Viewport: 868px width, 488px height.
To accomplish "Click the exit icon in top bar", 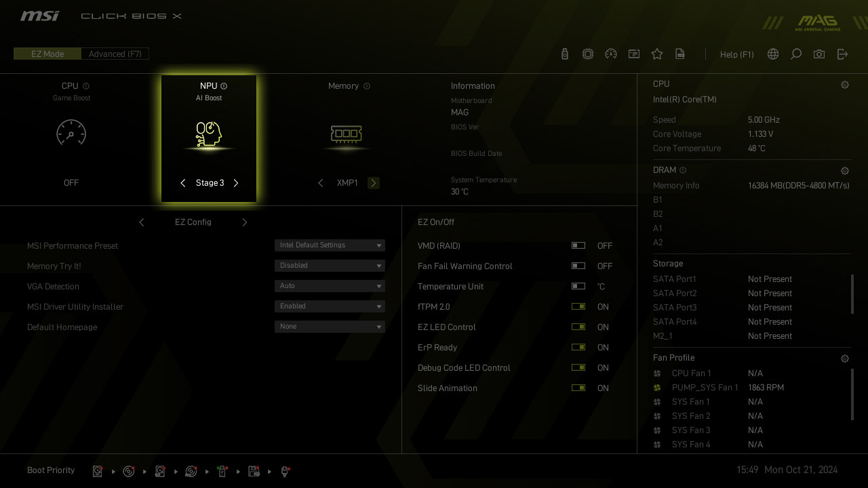I will (842, 54).
